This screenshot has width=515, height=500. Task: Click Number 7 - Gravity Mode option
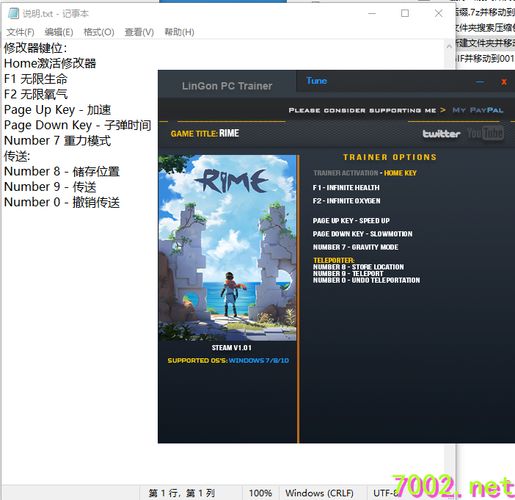pyautogui.click(x=355, y=247)
